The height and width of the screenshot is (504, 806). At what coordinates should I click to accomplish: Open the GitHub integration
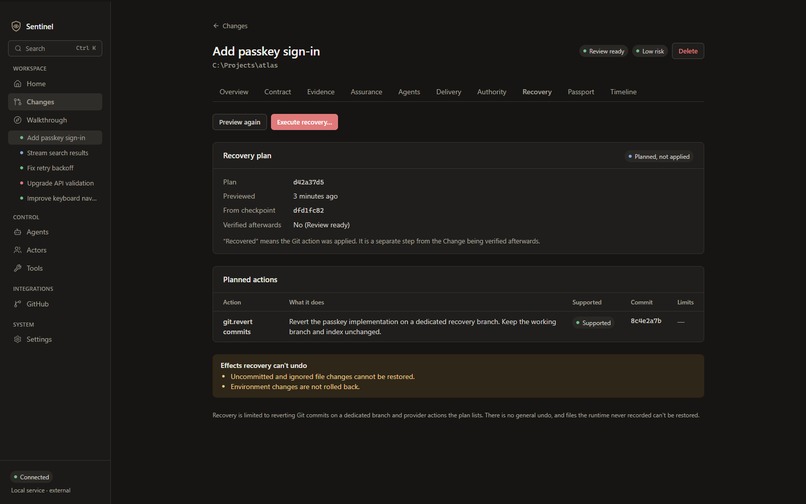(x=55, y=304)
